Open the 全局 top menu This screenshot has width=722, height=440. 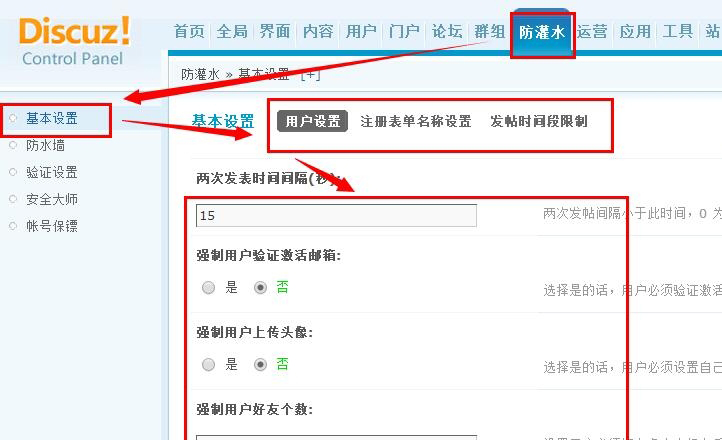(232, 31)
